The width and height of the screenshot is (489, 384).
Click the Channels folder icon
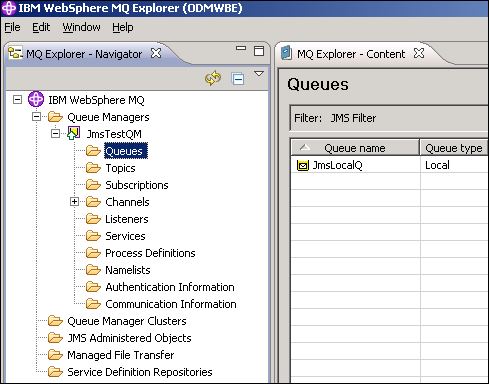point(93,202)
